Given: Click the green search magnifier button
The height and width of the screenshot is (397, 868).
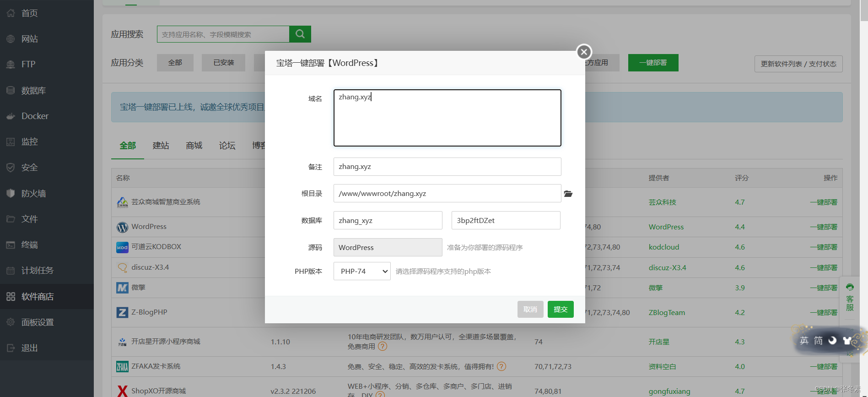Looking at the screenshot, I should click(x=300, y=34).
